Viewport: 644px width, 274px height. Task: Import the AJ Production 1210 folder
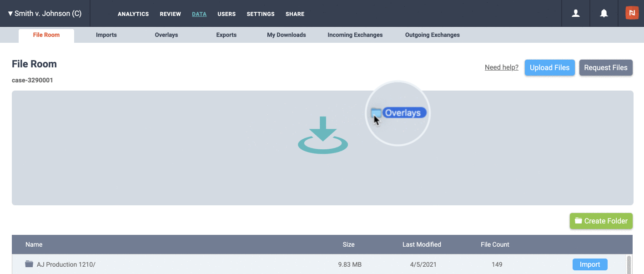[590, 264]
